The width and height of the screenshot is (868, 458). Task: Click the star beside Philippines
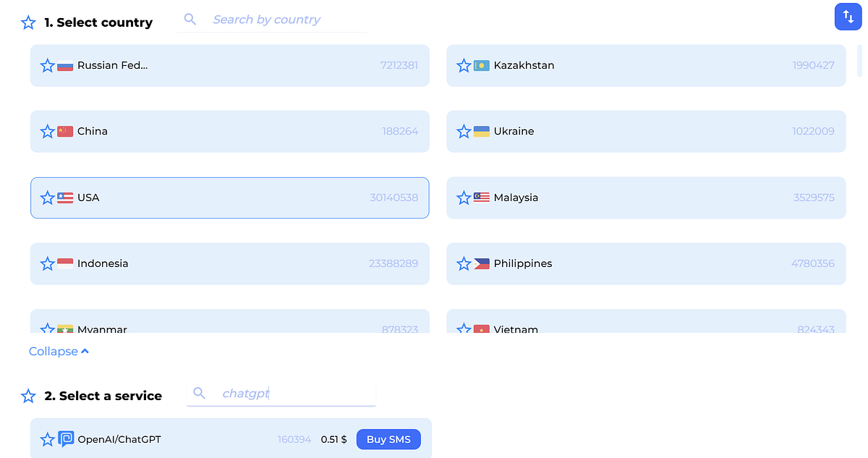464,264
